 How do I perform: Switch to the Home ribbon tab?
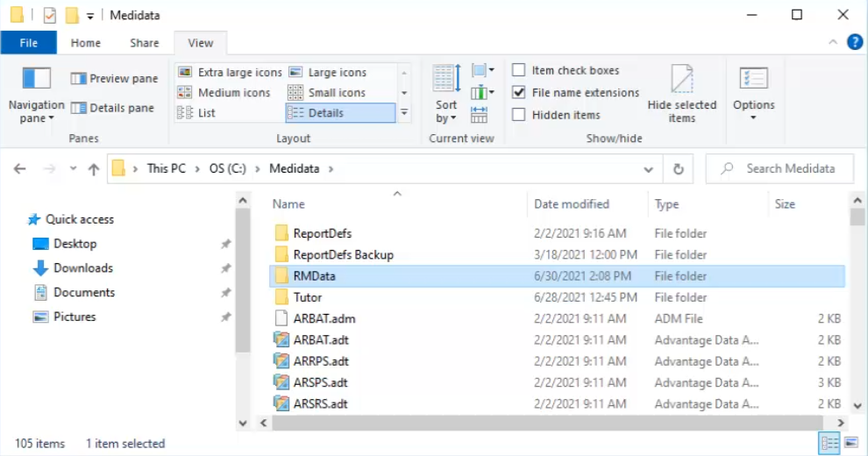tap(86, 43)
